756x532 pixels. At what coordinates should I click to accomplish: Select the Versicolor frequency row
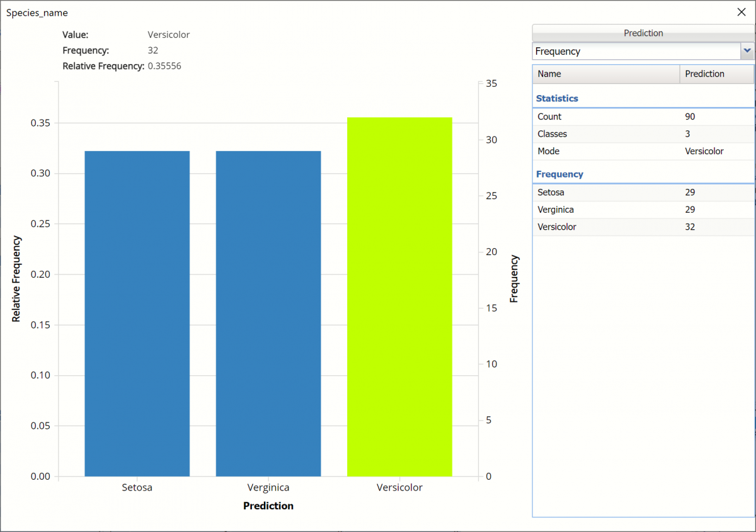point(643,227)
